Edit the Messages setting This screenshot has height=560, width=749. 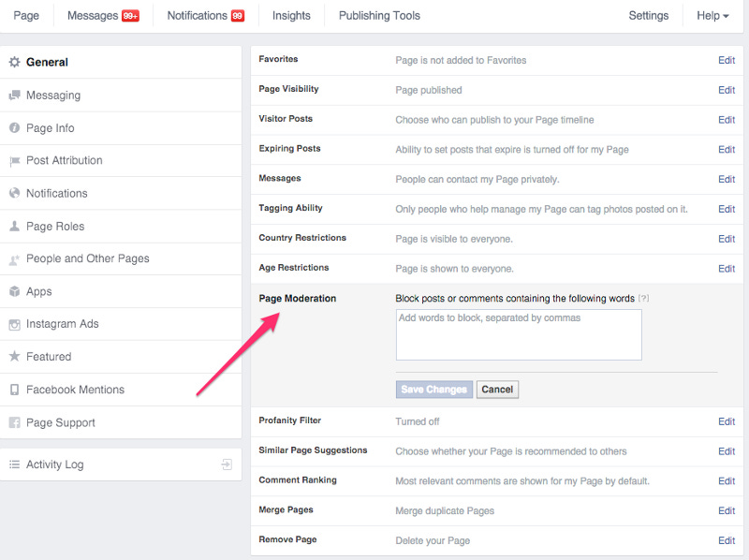pyautogui.click(x=727, y=179)
